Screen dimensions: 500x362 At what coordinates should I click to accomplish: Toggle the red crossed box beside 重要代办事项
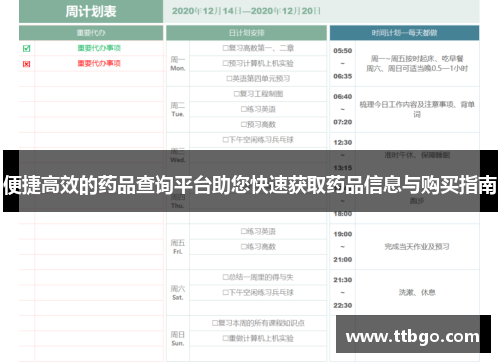[x=27, y=64]
